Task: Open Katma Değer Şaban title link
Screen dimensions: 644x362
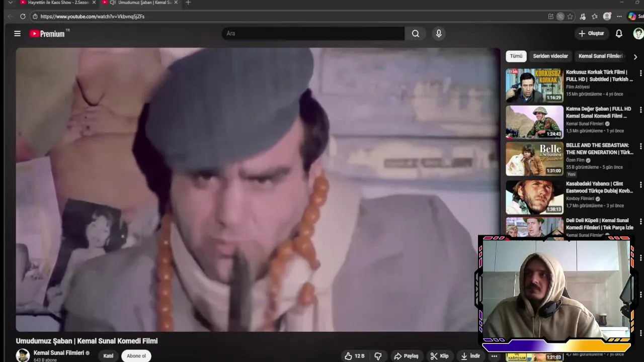Action: [x=598, y=113]
